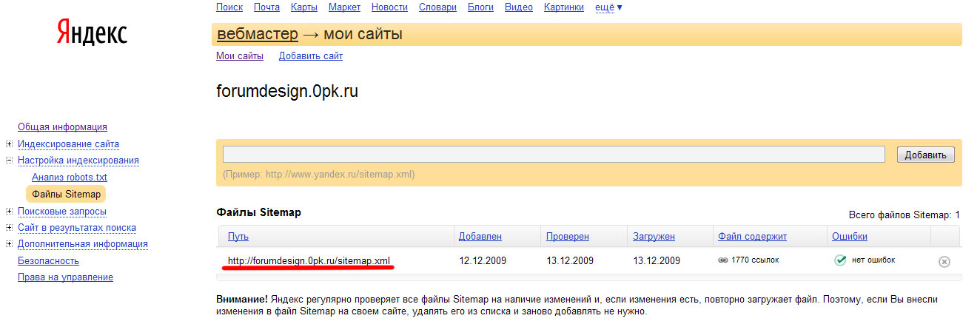Open Поиск in the top navigation

click(x=229, y=7)
